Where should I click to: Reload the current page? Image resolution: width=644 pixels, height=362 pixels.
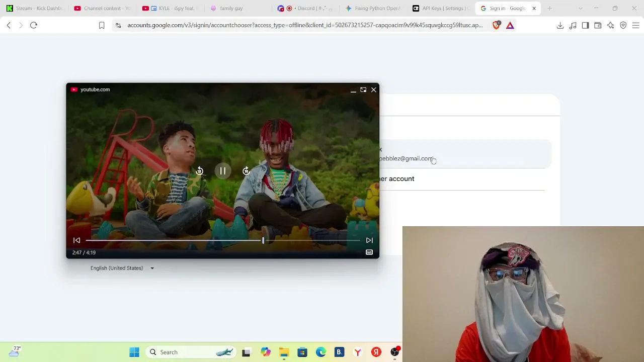pos(34,25)
